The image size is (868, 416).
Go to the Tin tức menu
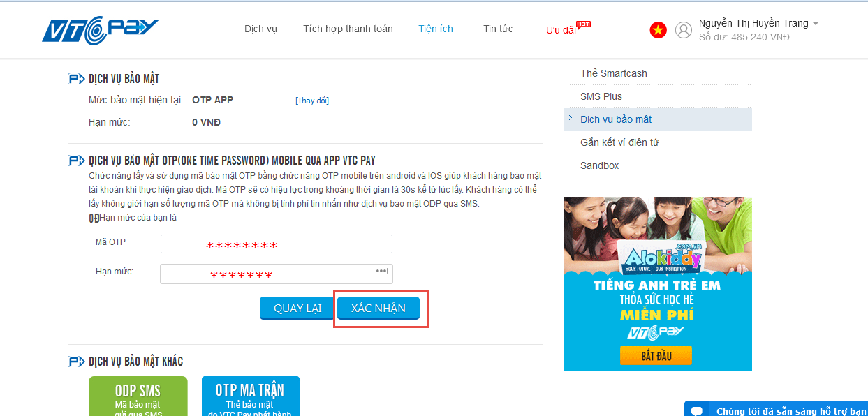coord(498,29)
